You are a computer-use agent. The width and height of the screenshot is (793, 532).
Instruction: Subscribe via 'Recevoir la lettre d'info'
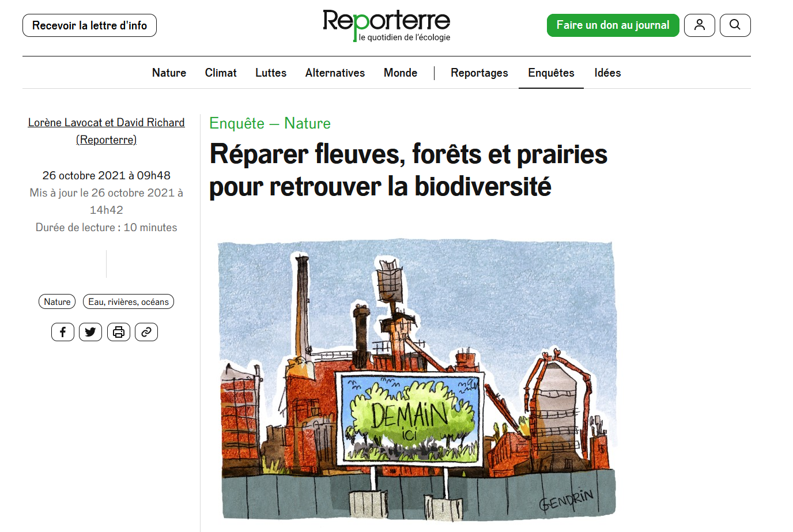[89, 25]
